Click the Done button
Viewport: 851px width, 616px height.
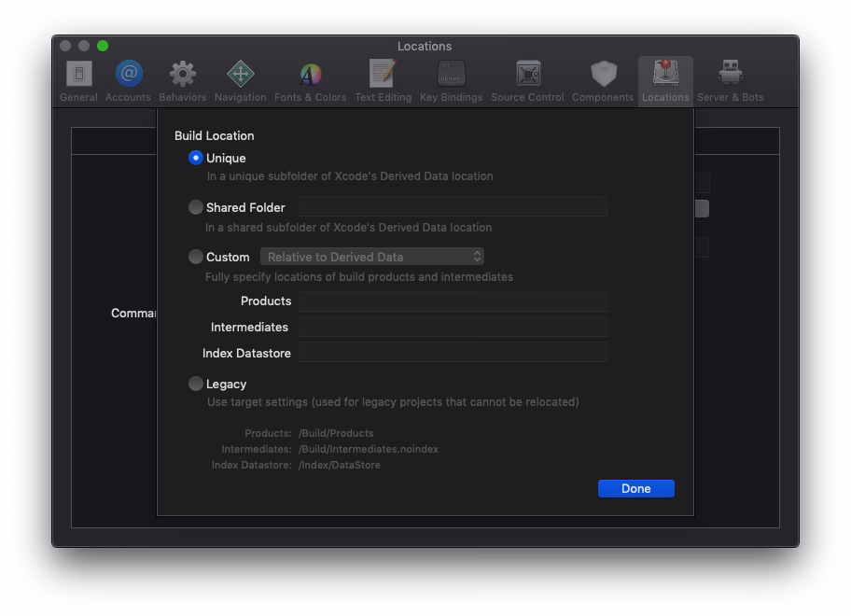635,488
